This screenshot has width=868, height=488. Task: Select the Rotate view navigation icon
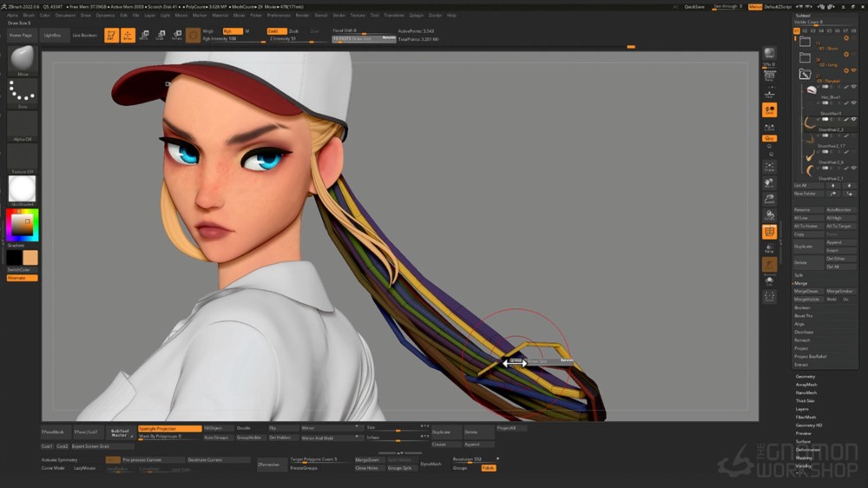pos(769,216)
